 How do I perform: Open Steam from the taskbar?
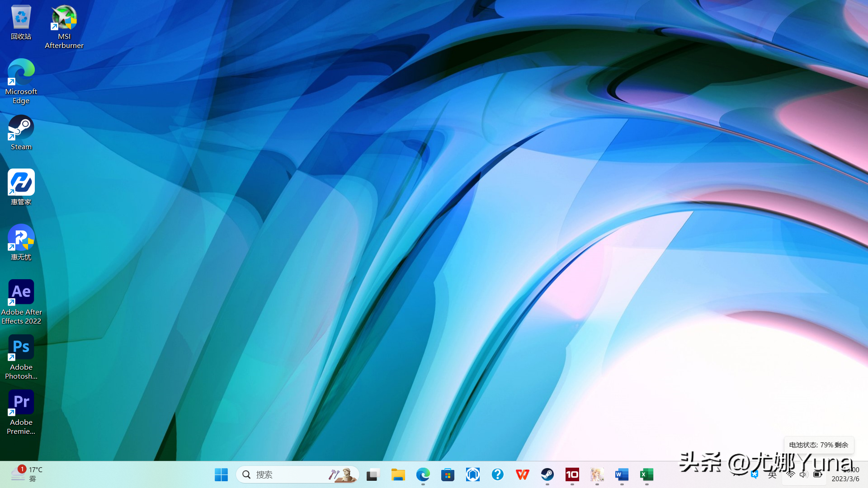pyautogui.click(x=547, y=474)
